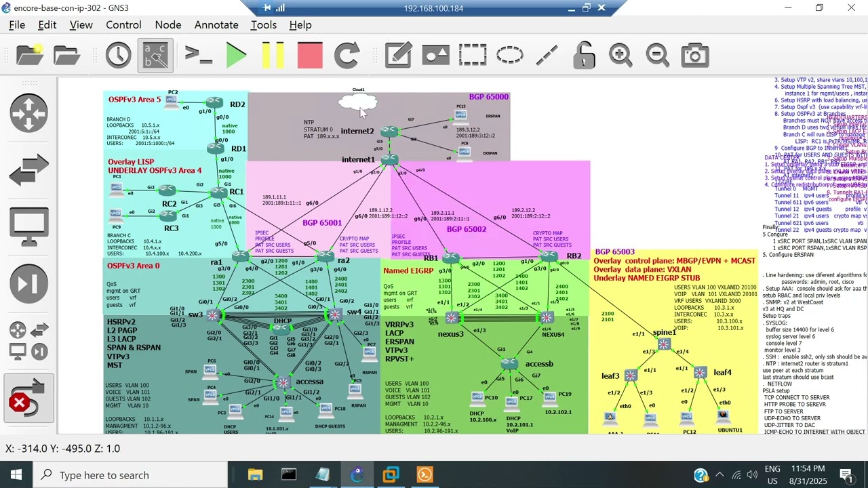Image resolution: width=868 pixels, height=488 pixels.
Task: Select router RB2
Action: [549, 256]
